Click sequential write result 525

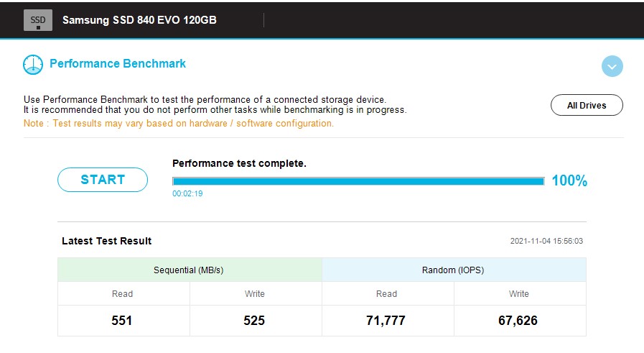(x=254, y=321)
